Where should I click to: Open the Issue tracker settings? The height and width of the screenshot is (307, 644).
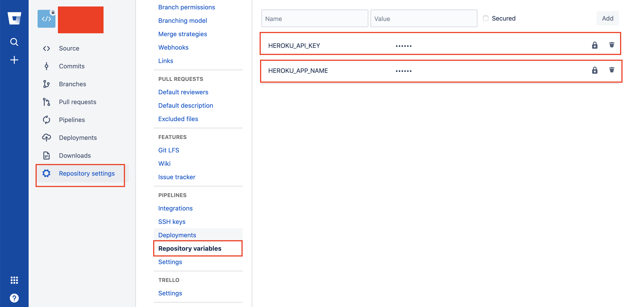point(176,177)
